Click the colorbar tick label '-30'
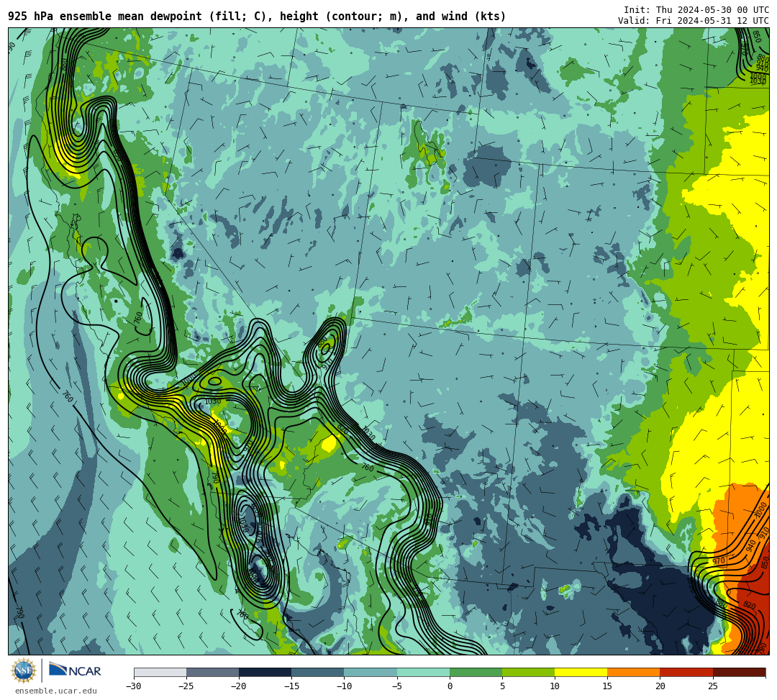777x700 pixels. click(134, 686)
